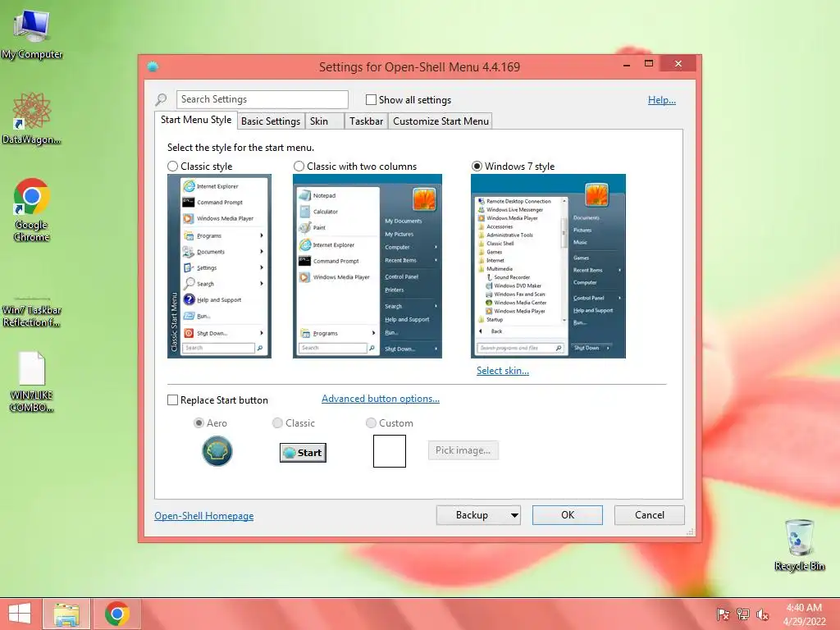Focus the Search Settings input field
The width and height of the screenshot is (840, 630).
pos(262,99)
